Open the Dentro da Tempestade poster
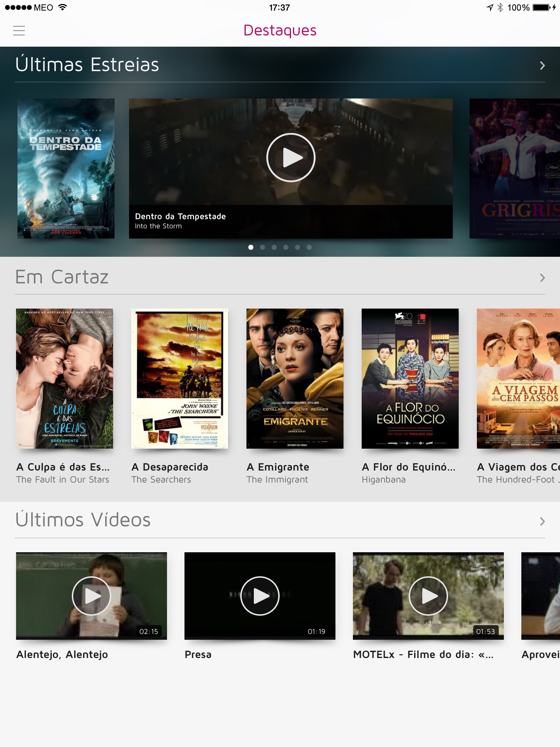 point(66,169)
